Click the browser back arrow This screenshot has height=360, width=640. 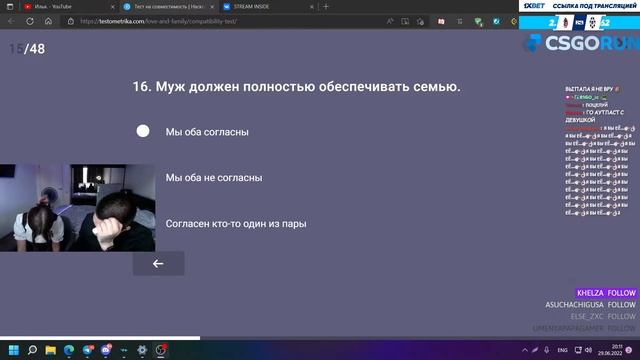pos(11,21)
